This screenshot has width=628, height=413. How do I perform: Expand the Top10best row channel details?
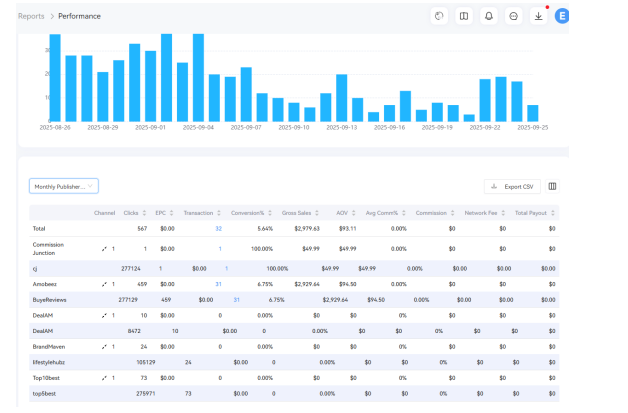coord(104,378)
